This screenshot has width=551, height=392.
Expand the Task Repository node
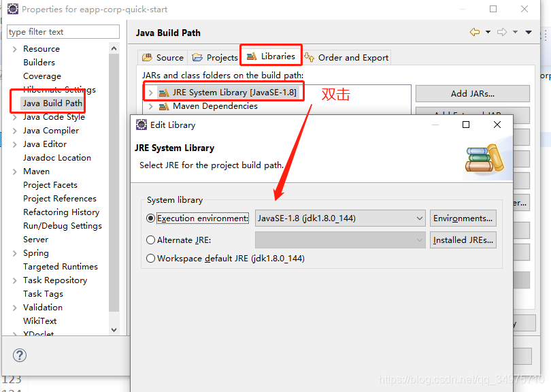(x=14, y=280)
